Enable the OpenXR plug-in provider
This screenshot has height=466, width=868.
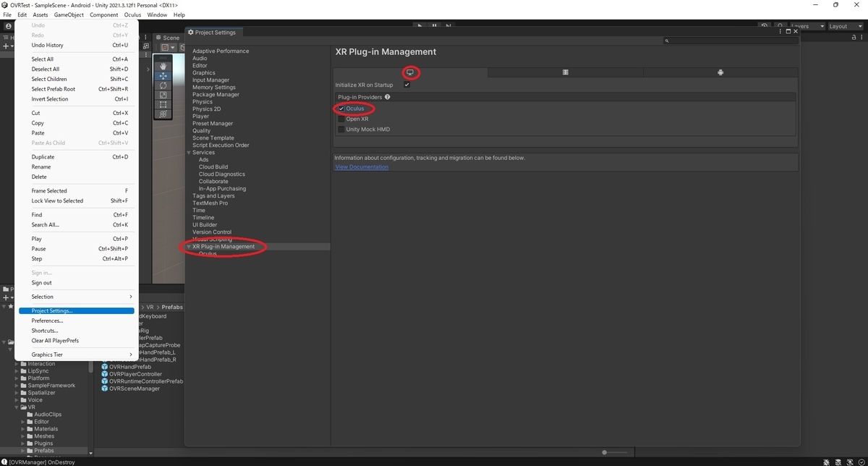pyautogui.click(x=341, y=119)
